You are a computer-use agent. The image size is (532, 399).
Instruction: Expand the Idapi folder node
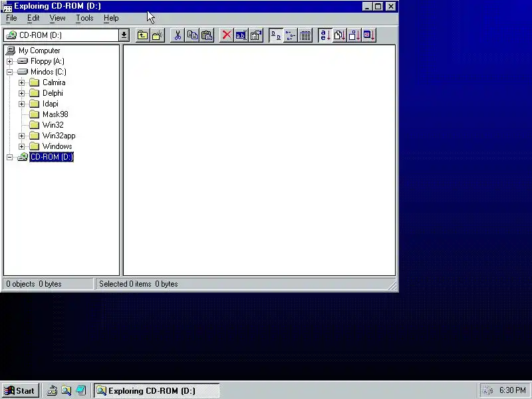coord(22,104)
